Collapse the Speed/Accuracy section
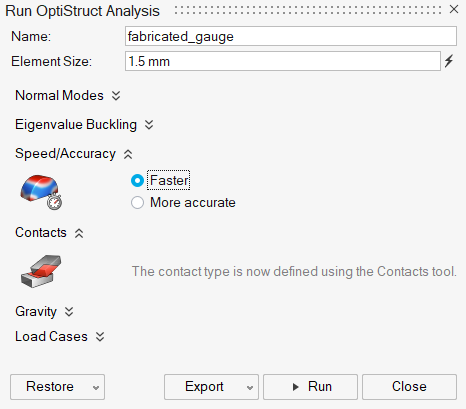Image resolution: width=466 pixels, height=409 pixels. pyautogui.click(x=128, y=154)
